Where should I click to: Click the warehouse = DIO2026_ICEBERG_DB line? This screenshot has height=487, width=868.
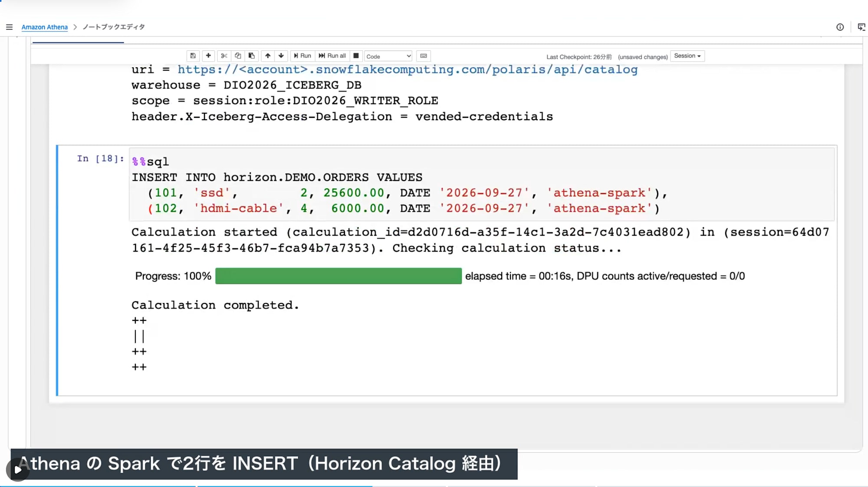tap(247, 85)
